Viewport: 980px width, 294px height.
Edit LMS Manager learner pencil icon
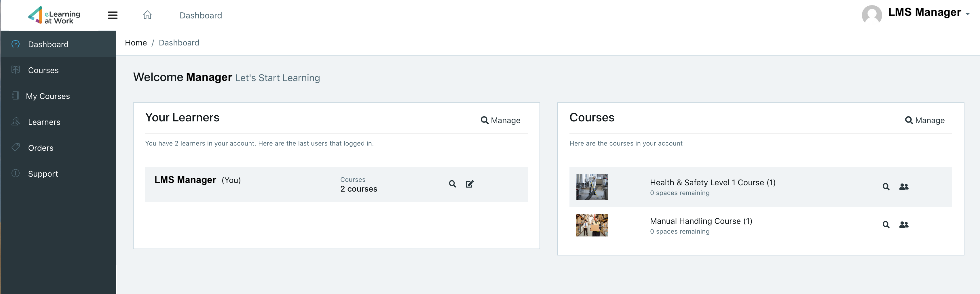coord(470,184)
